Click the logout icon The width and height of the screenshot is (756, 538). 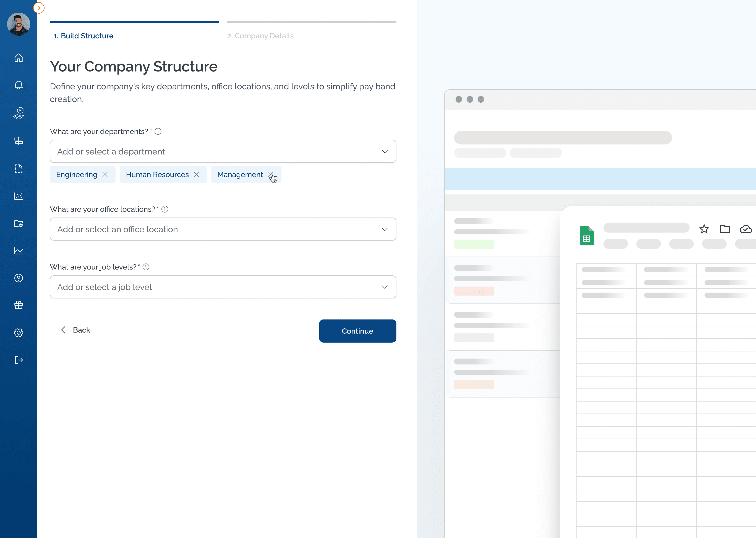point(19,360)
